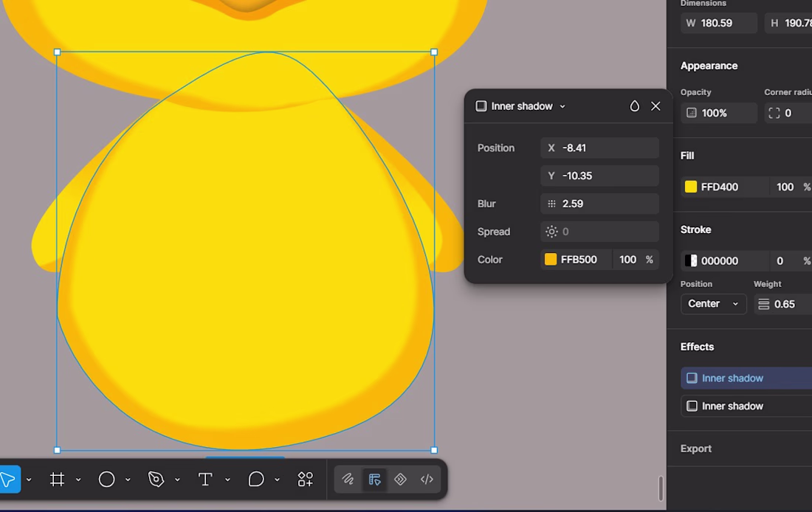Click bottom-right selection handle
This screenshot has width=812, height=512.
coord(434,450)
